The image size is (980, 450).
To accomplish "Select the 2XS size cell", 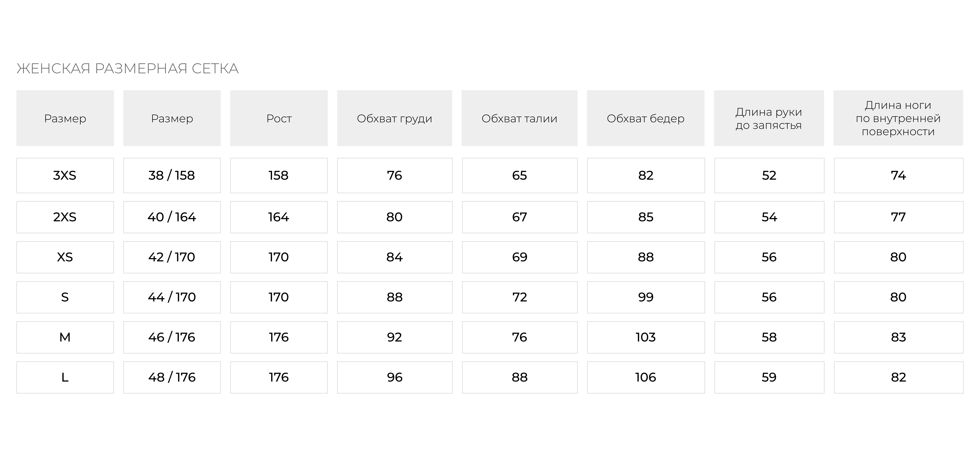I will [x=65, y=217].
